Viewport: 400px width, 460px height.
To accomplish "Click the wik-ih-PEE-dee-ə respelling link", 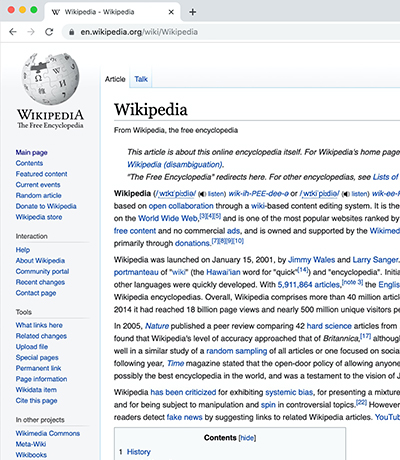I will click(258, 194).
